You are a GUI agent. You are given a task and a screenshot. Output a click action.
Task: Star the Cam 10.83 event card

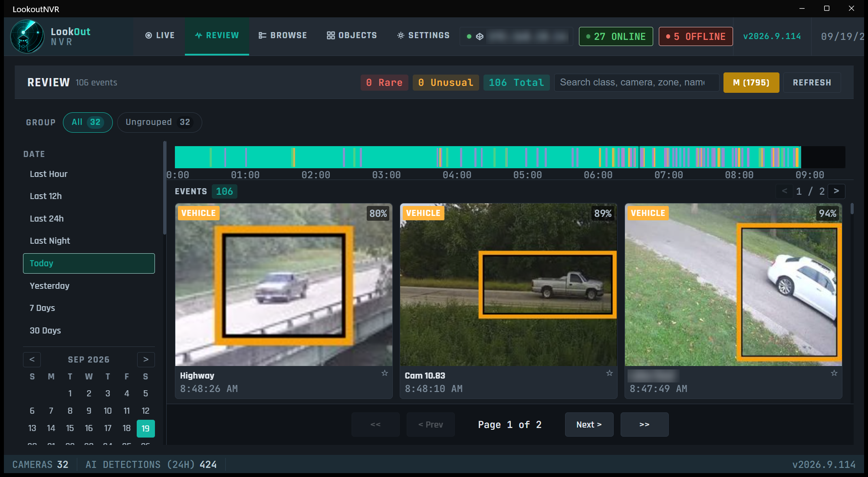pyautogui.click(x=609, y=373)
